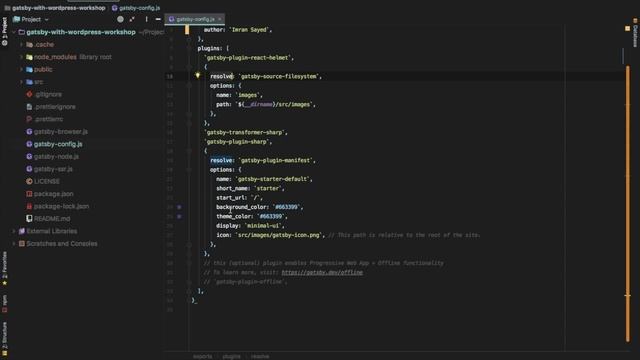Click the 'minimal-ui' display value

point(263,226)
